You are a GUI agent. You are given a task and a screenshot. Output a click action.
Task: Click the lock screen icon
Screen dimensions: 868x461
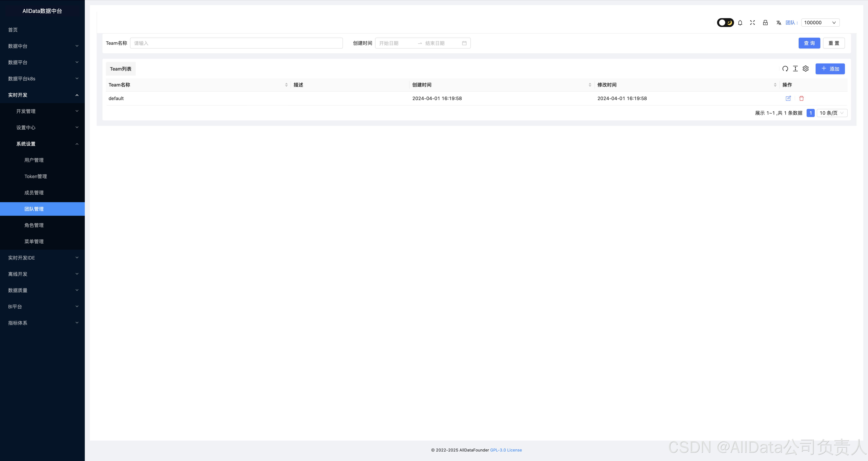765,23
